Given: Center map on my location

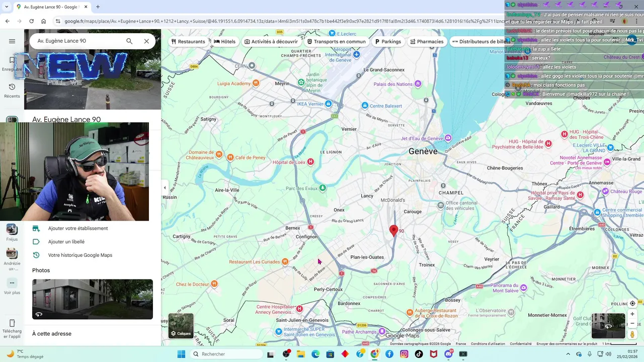Looking at the screenshot, I should [632, 304].
